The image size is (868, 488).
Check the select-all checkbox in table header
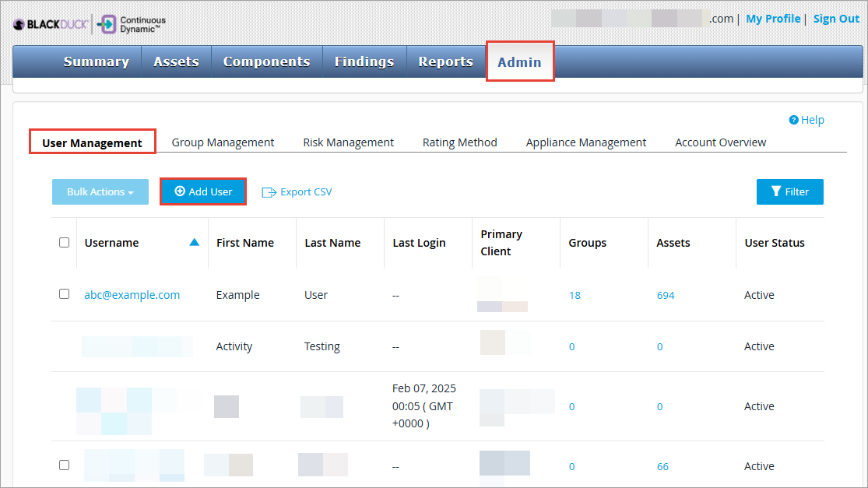click(64, 242)
